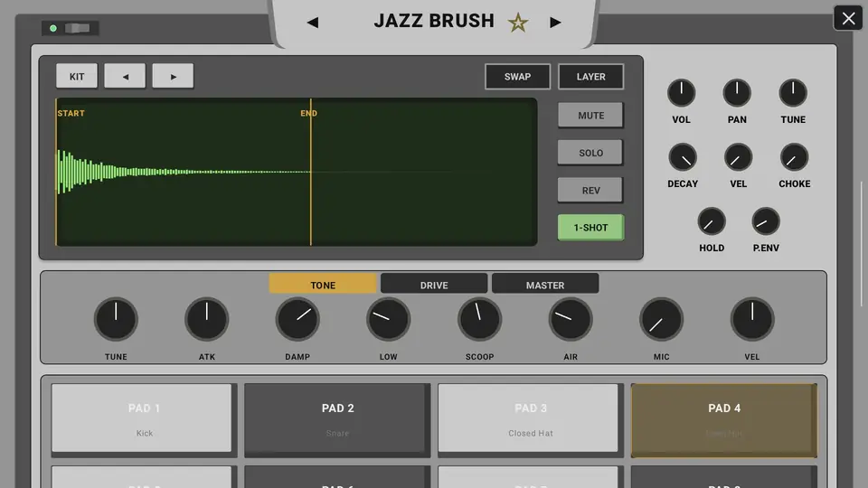
Task: Click the CHOKE knob
Action: click(x=794, y=157)
